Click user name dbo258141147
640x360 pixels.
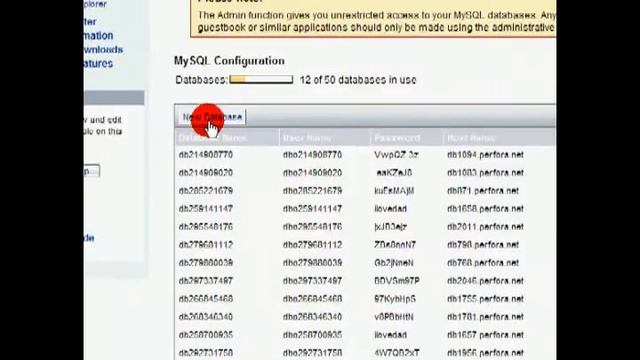[x=312, y=209]
